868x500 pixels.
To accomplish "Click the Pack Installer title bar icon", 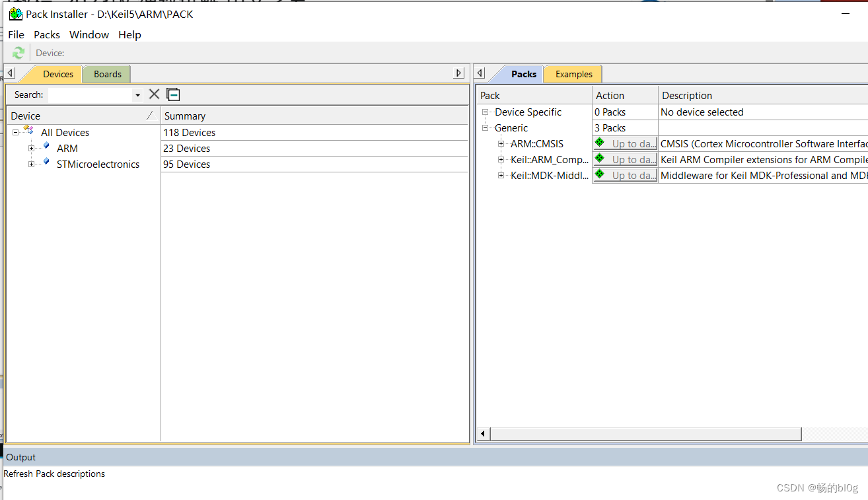I will click(x=15, y=14).
